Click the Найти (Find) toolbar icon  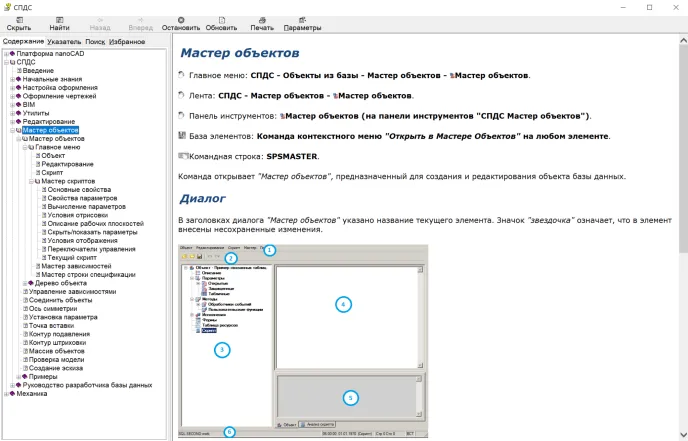click(59, 20)
